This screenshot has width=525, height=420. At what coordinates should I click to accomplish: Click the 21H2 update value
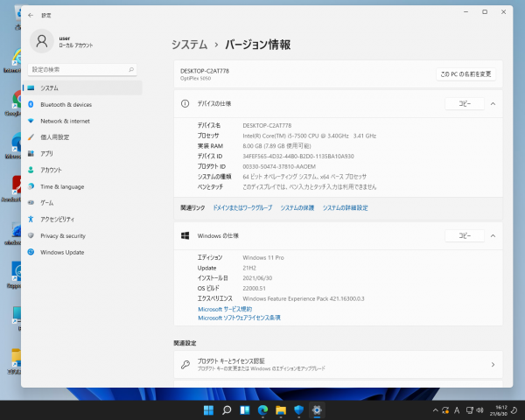pos(249,269)
